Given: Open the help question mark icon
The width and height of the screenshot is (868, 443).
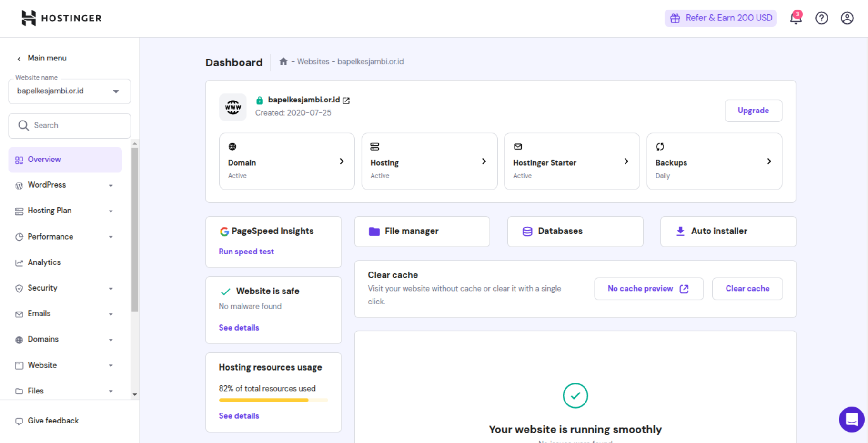Looking at the screenshot, I should (x=821, y=18).
